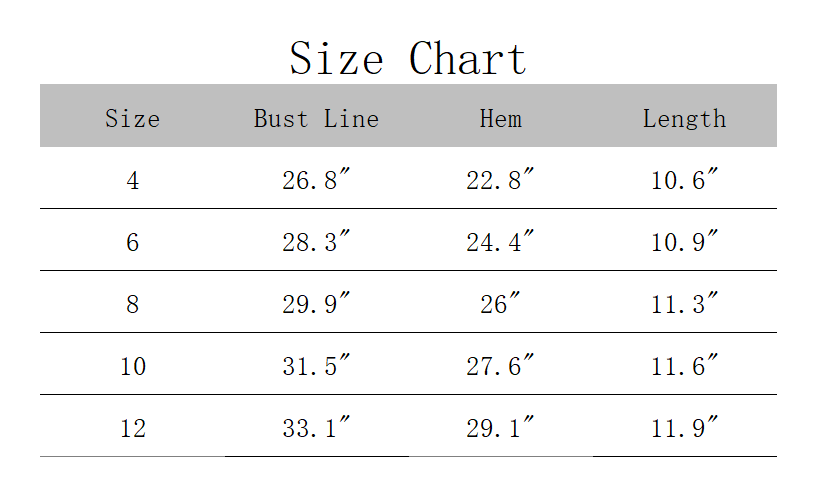Click the 26.8″ bust line value
The height and width of the screenshot is (499, 817).
(x=316, y=179)
